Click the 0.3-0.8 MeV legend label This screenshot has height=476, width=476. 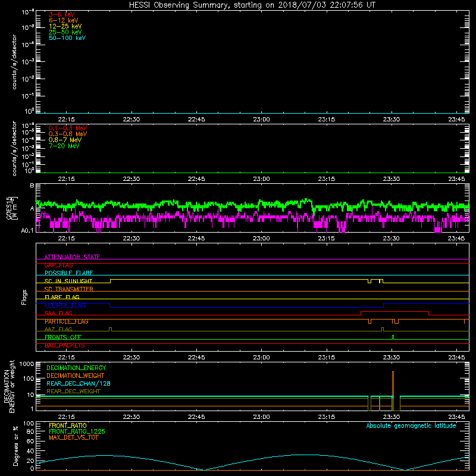[68, 134]
